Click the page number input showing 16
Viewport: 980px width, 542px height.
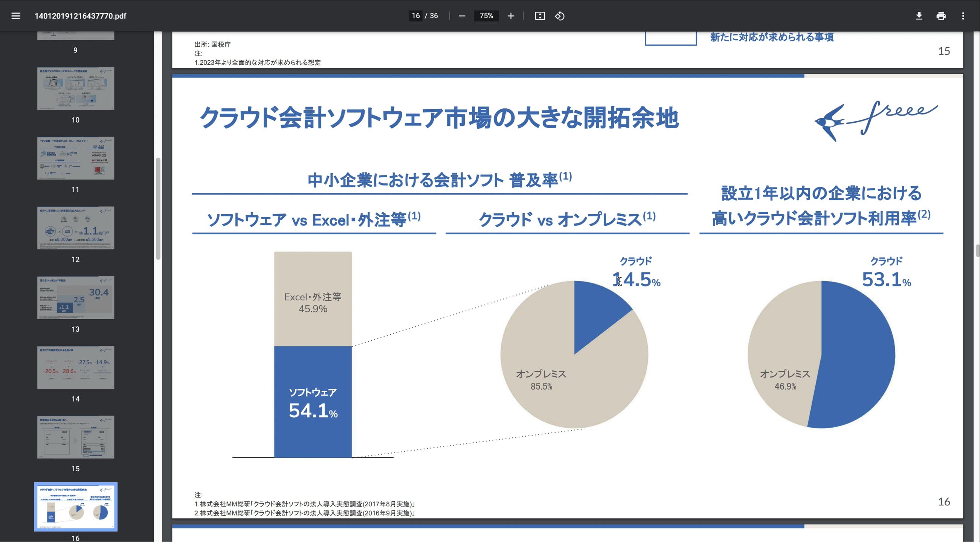[x=416, y=16]
